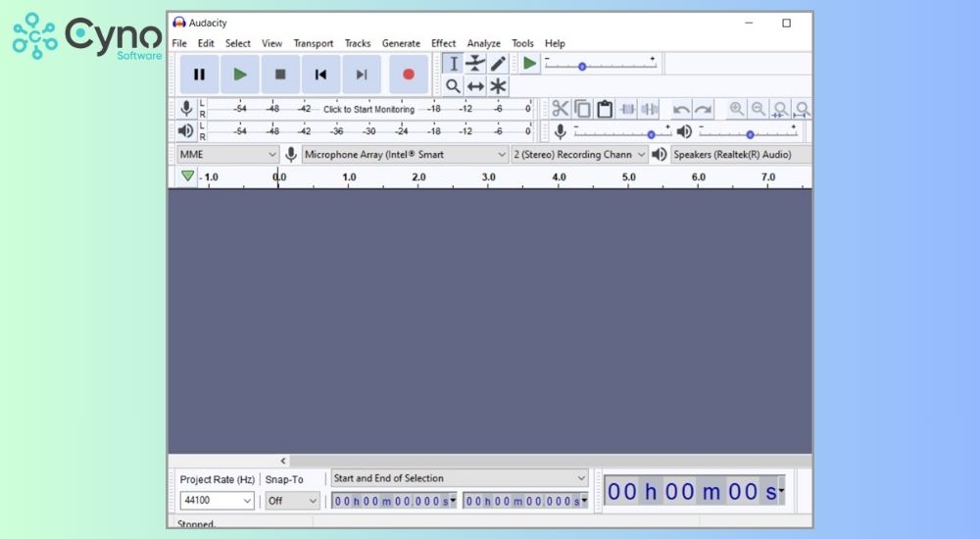Click the Zoom In icon
980x539 pixels.
(736, 110)
